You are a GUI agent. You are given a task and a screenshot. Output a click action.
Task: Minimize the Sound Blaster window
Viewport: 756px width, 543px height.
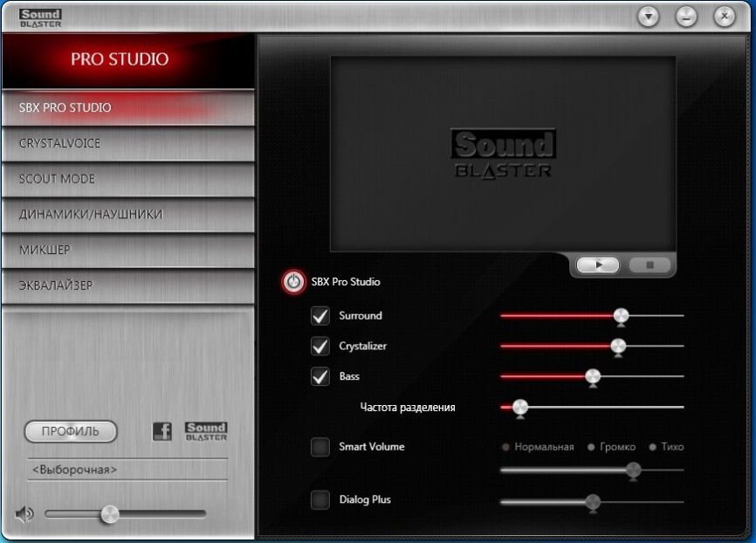(x=686, y=17)
